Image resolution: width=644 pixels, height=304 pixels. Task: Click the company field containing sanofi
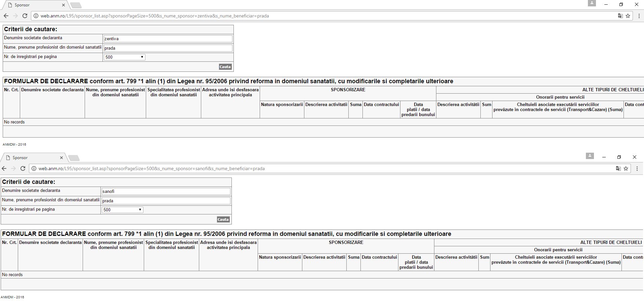[166, 191]
